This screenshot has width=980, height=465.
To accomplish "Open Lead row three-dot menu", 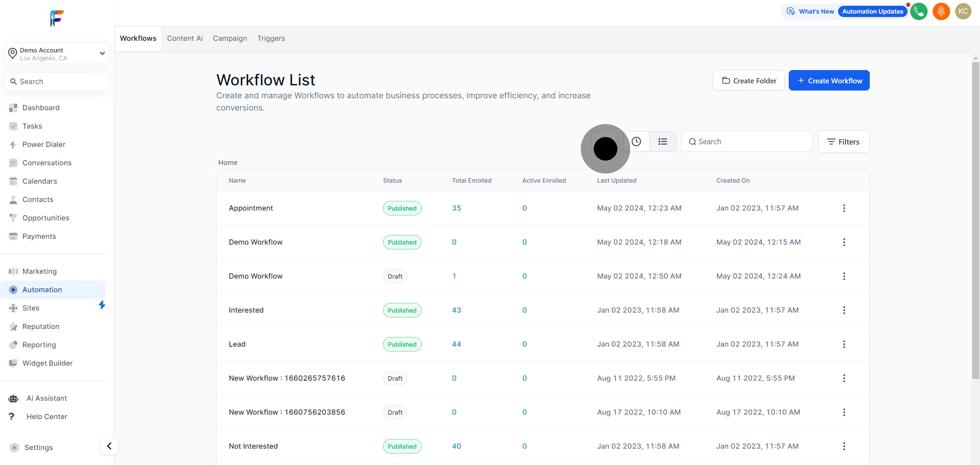I will point(844,344).
